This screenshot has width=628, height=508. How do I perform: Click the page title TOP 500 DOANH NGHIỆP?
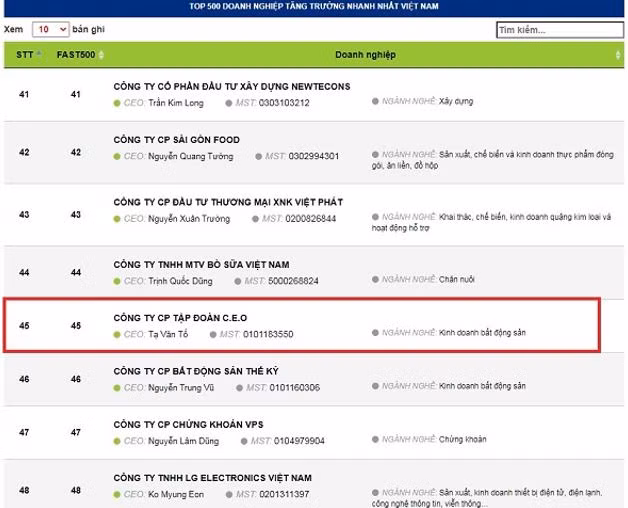click(314, 6)
